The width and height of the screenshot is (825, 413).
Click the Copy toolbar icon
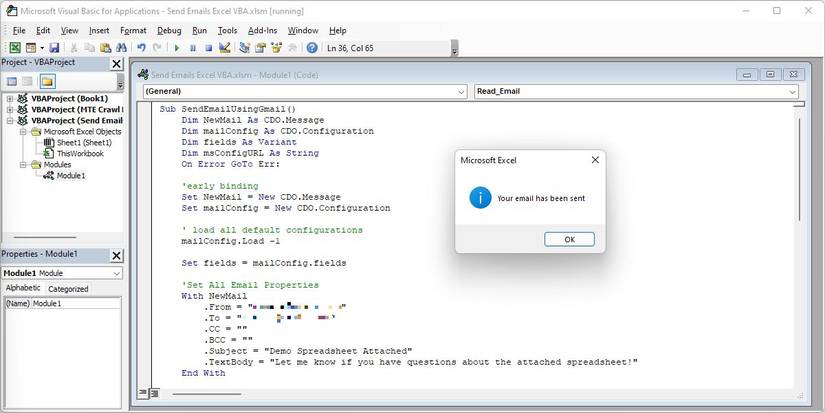[x=90, y=48]
